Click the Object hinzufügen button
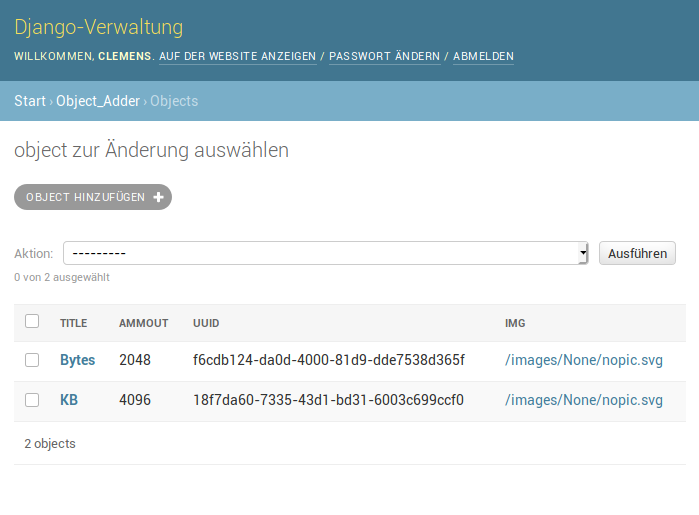Viewport: 699px width, 515px height. tap(92, 198)
